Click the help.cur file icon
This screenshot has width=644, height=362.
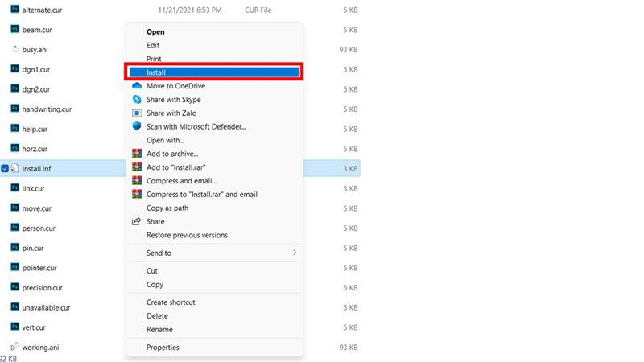[x=14, y=128]
